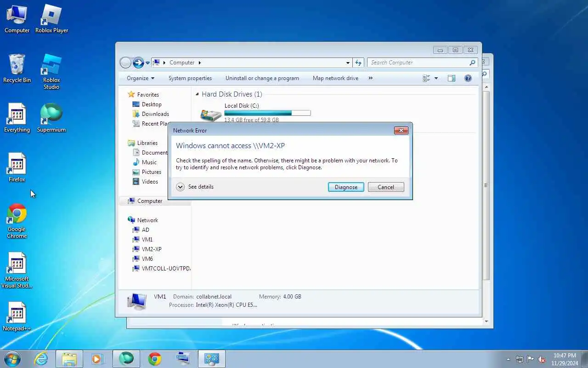
Task: Open the Computer desktop icon
Action: tap(17, 19)
